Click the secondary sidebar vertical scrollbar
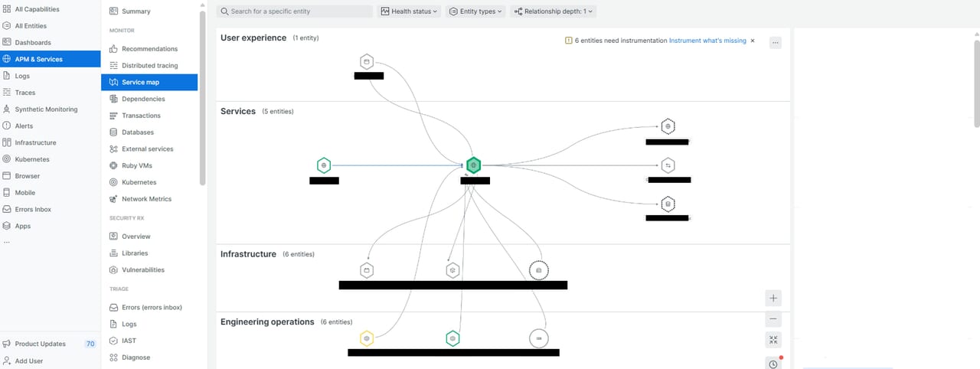 (x=202, y=92)
